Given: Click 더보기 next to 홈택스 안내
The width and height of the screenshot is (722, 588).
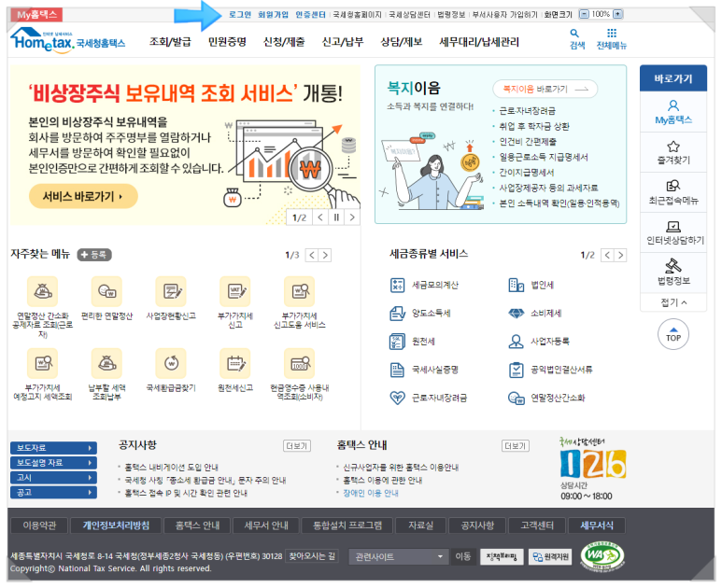Looking at the screenshot, I should click(516, 446).
